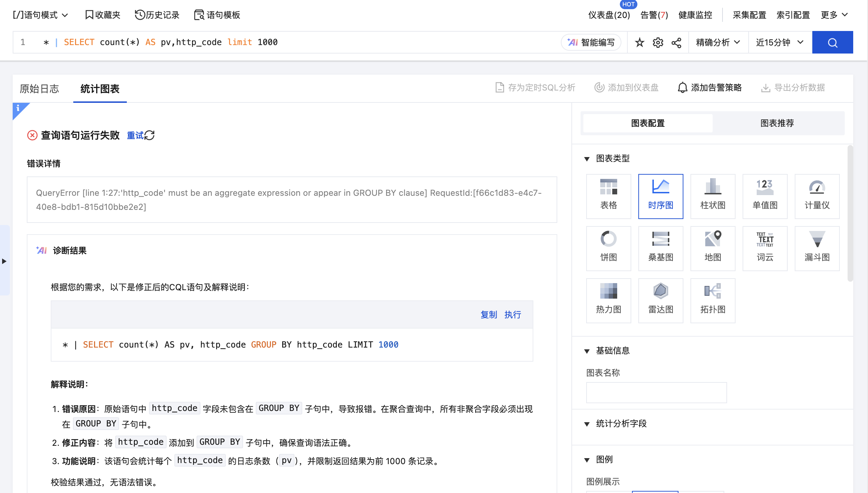Select the pie chart (饼图) type

point(608,248)
